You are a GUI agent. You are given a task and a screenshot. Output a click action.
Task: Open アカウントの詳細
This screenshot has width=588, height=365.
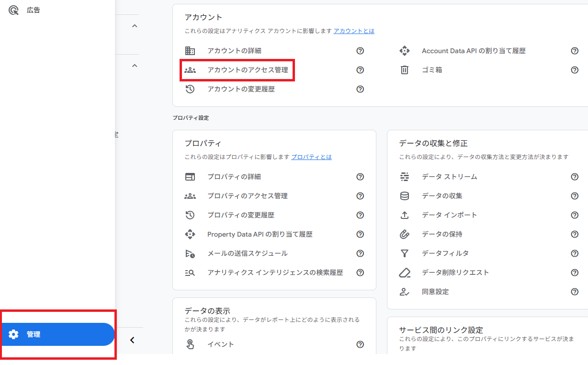(x=234, y=51)
